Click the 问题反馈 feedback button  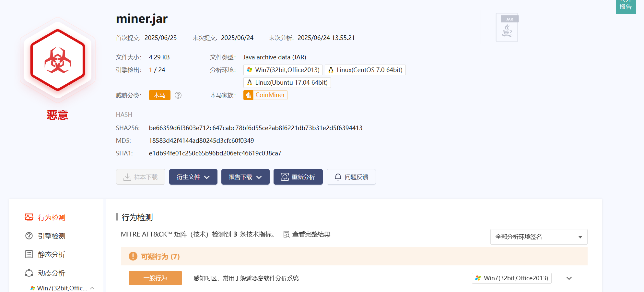click(351, 177)
